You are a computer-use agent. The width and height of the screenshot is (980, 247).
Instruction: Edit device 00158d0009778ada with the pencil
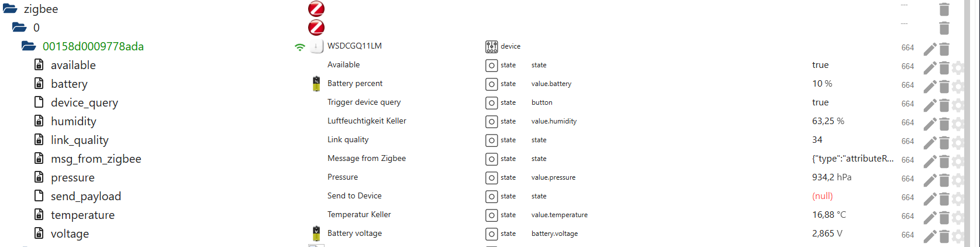pos(930,49)
